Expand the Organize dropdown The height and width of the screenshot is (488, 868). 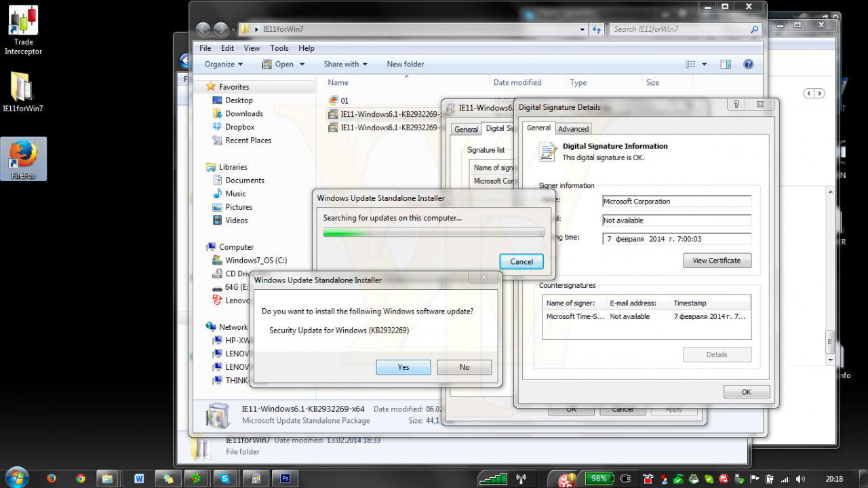(224, 64)
